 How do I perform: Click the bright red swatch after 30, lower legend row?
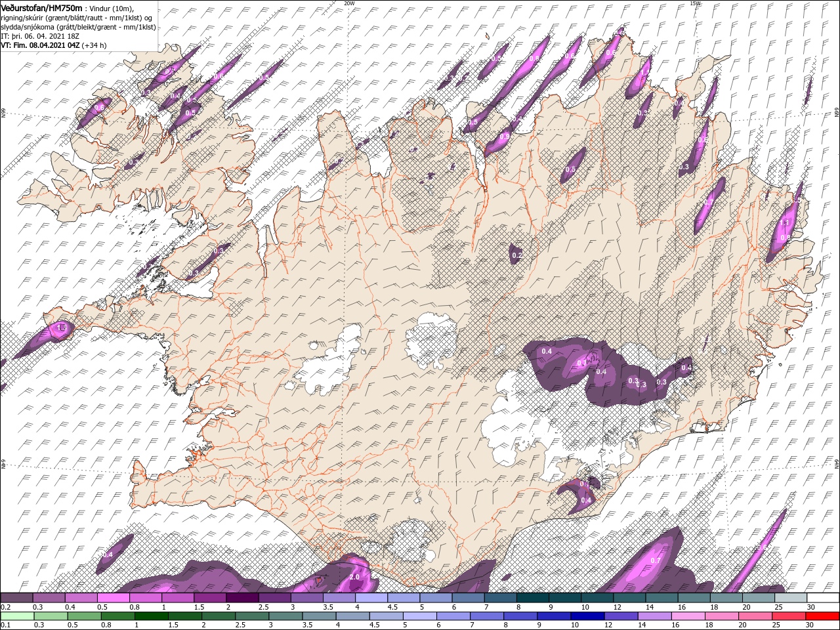pos(822,616)
